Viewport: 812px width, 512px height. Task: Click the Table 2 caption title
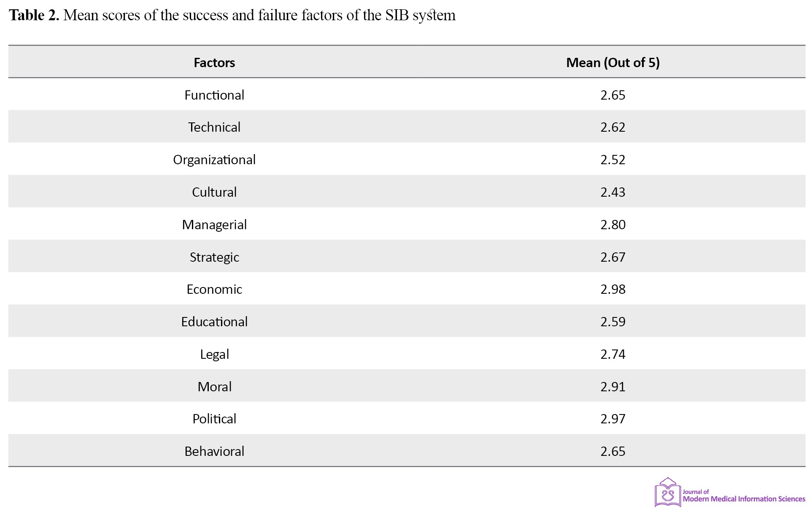pos(232,15)
